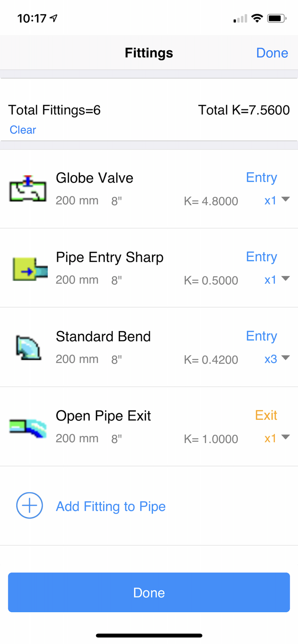Tap Add Fitting to Pipe
Image resolution: width=298 pixels, height=644 pixels.
[110, 507]
